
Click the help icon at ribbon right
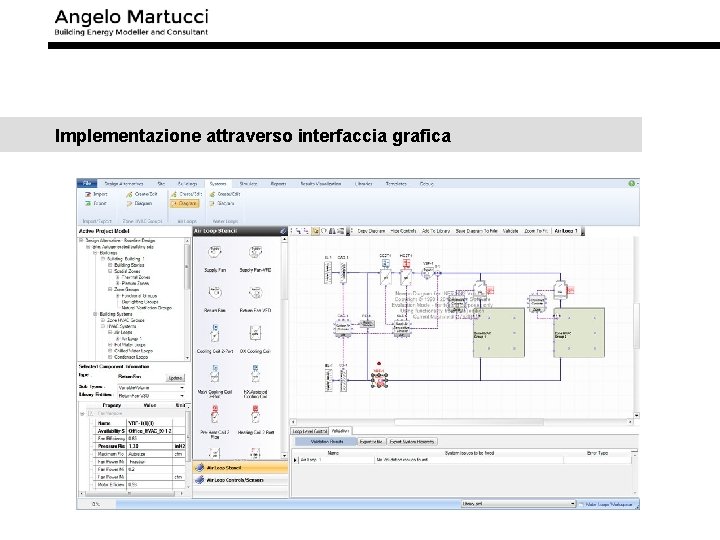tap(632, 183)
